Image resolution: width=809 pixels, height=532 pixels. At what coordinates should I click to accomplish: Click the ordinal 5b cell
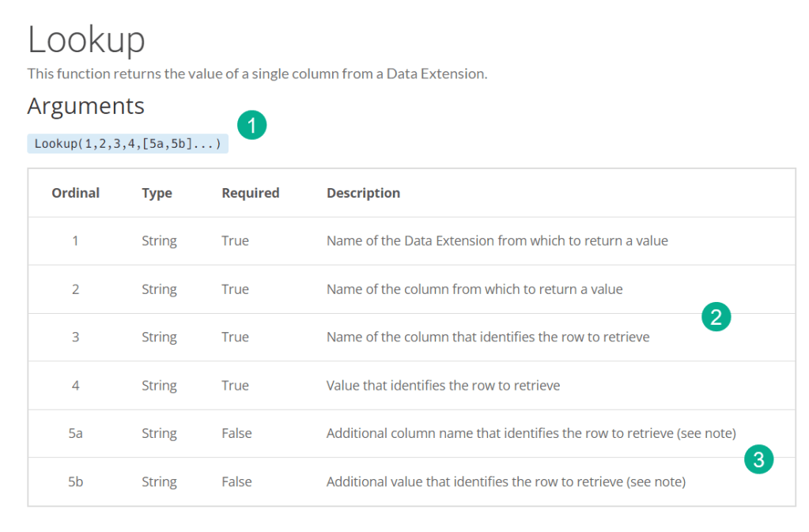(x=75, y=481)
